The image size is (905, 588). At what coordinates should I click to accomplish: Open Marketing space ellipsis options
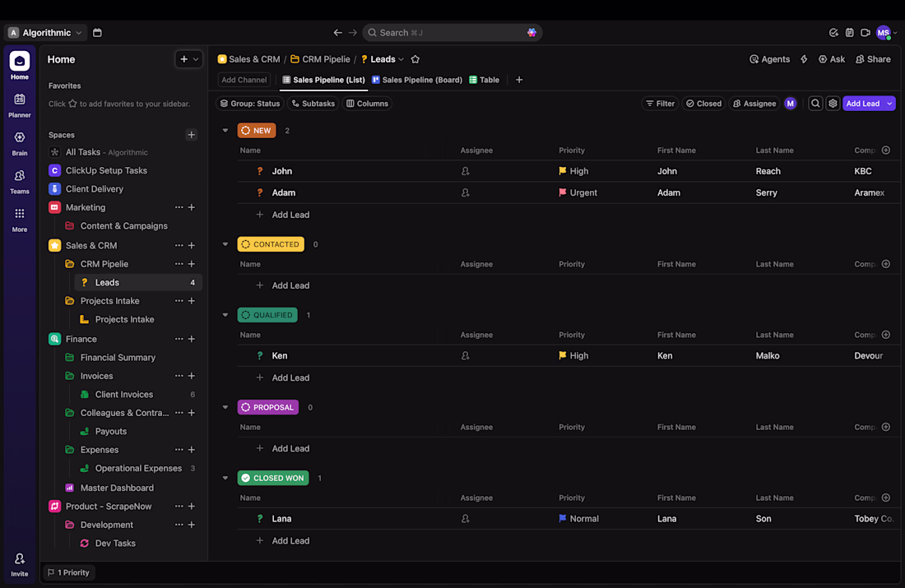(x=179, y=207)
